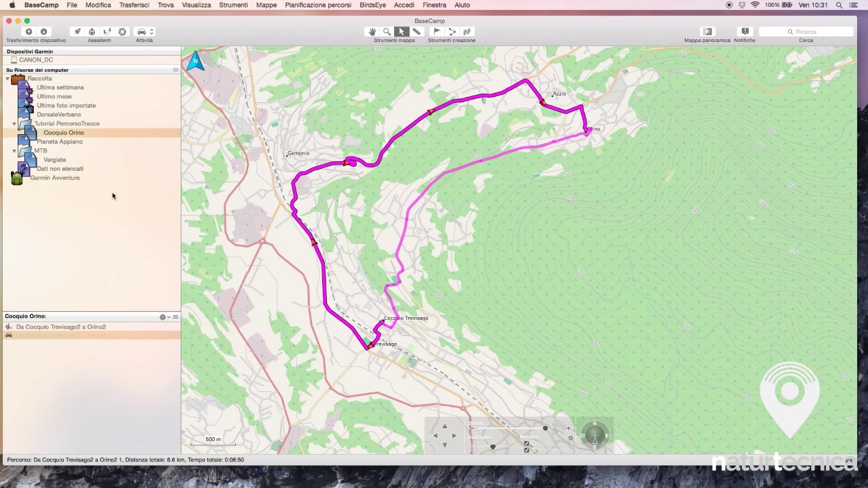Open the BirdsEye menu
The width and height of the screenshot is (868, 488).
point(373,5)
